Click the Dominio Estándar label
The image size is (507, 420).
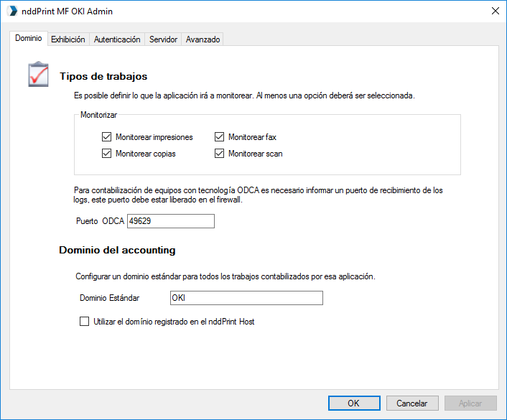[x=110, y=298]
